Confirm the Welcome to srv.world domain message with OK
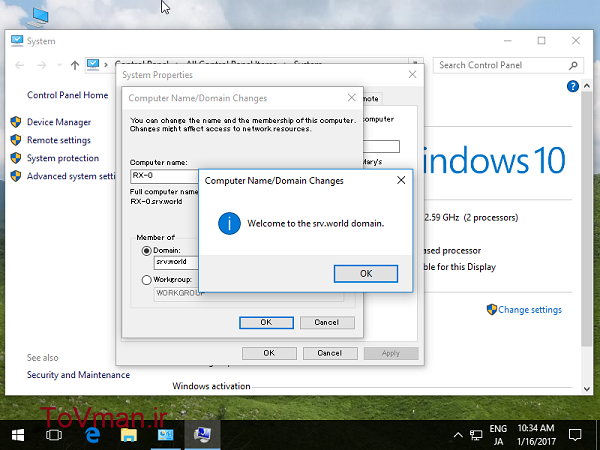The height and width of the screenshot is (450, 600). (366, 274)
